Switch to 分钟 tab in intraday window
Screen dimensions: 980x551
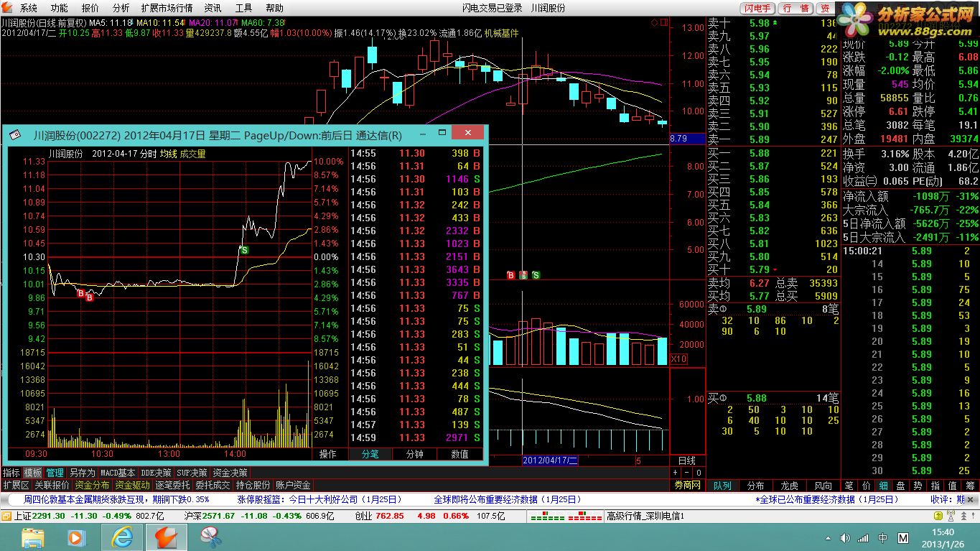[x=414, y=454]
